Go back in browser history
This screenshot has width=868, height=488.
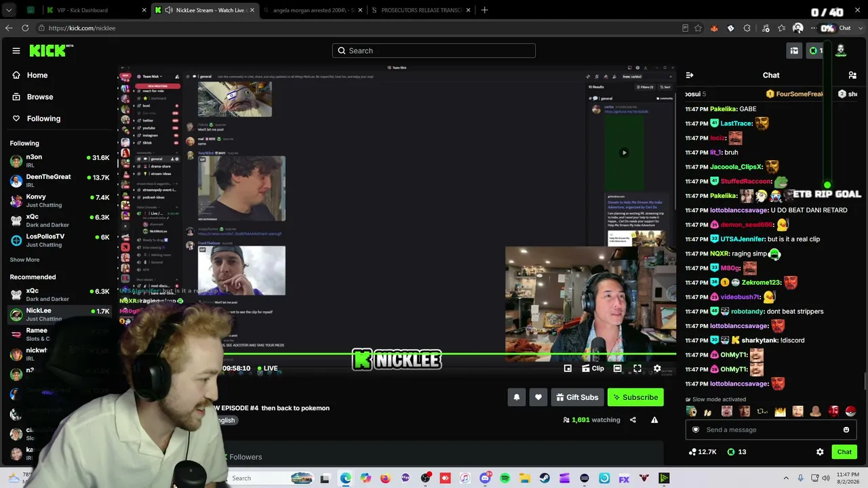click(x=8, y=28)
